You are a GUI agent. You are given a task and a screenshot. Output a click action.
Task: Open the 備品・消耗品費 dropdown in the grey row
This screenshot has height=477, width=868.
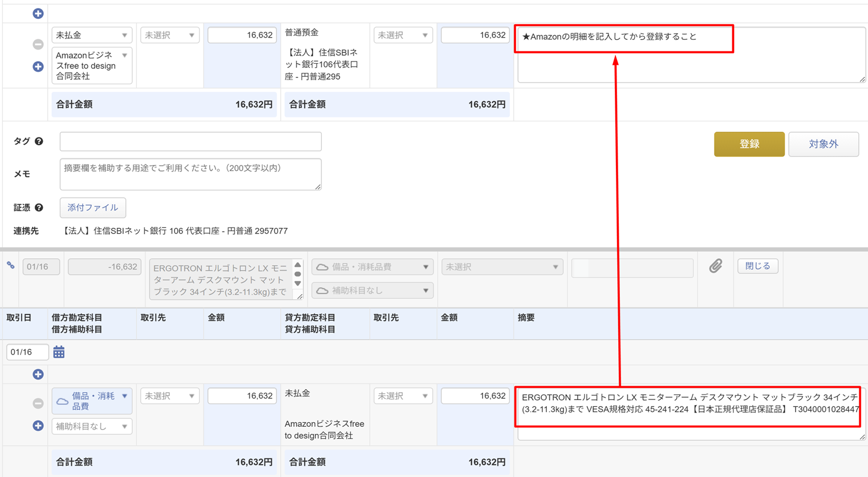[x=372, y=267]
